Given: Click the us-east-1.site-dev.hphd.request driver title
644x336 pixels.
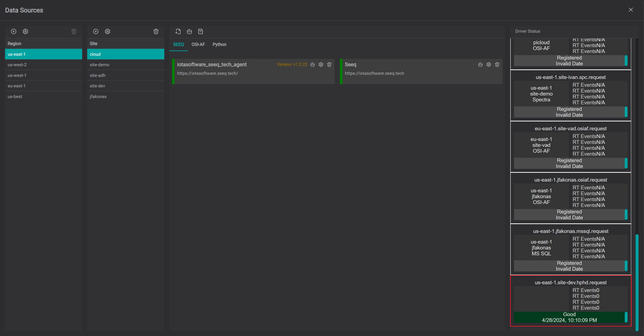Looking at the screenshot, I should click(570, 283).
